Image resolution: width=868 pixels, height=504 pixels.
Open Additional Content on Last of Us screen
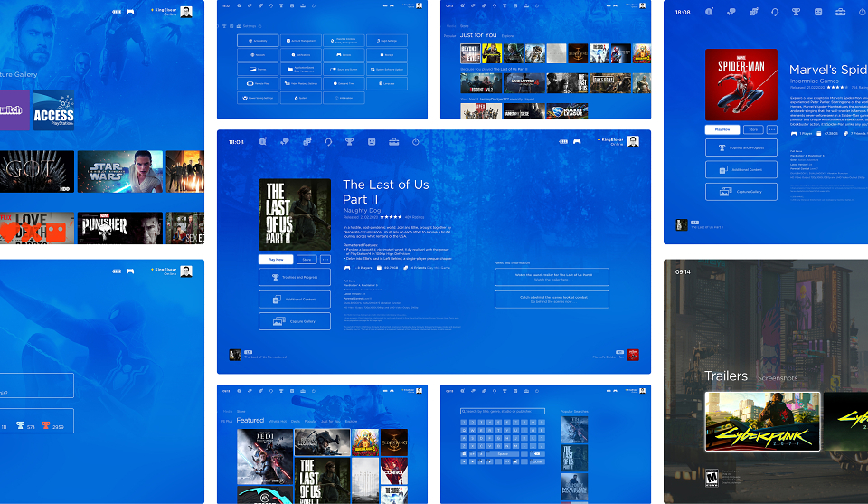click(295, 300)
